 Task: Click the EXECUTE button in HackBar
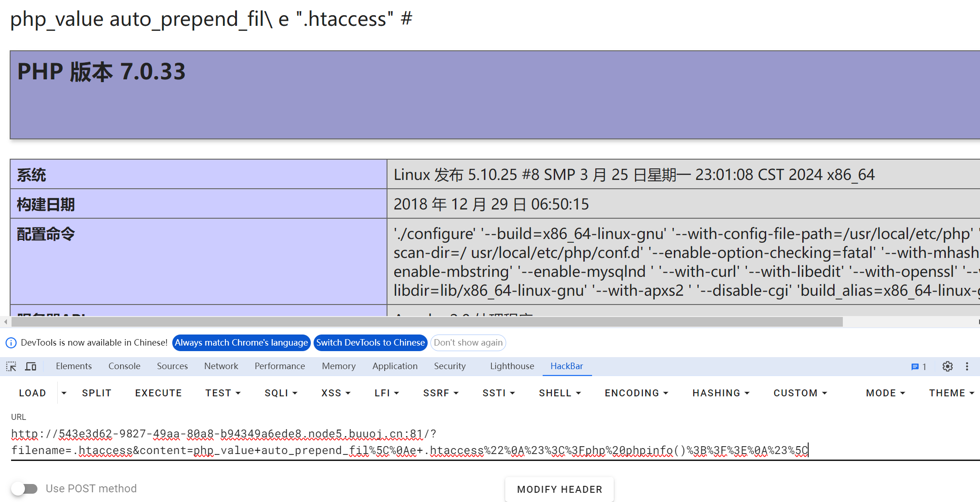pyautogui.click(x=158, y=393)
